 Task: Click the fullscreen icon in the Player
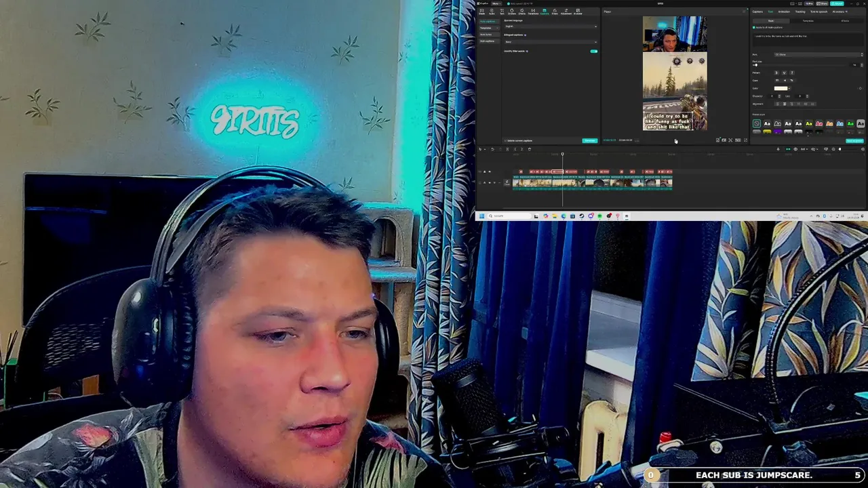745,140
